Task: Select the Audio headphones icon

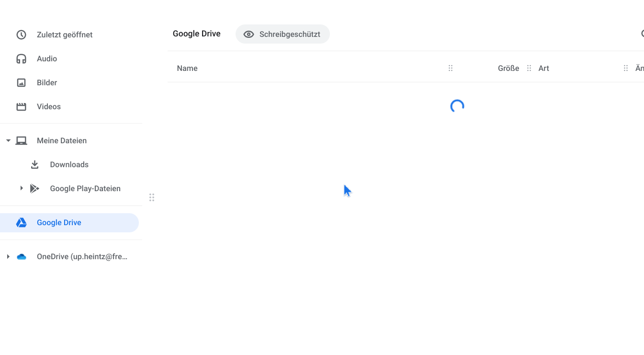Action: pyautogui.click(x=21, y=58)
